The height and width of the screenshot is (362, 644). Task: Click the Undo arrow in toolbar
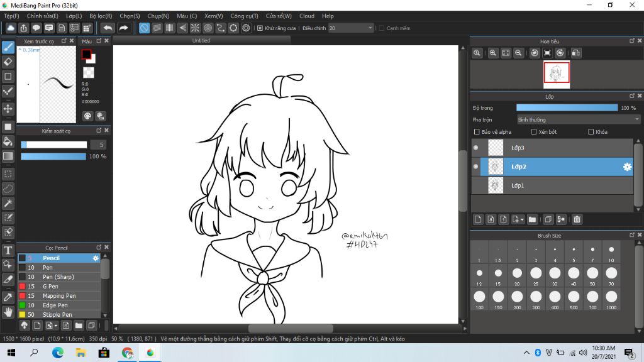click(108, 28)
